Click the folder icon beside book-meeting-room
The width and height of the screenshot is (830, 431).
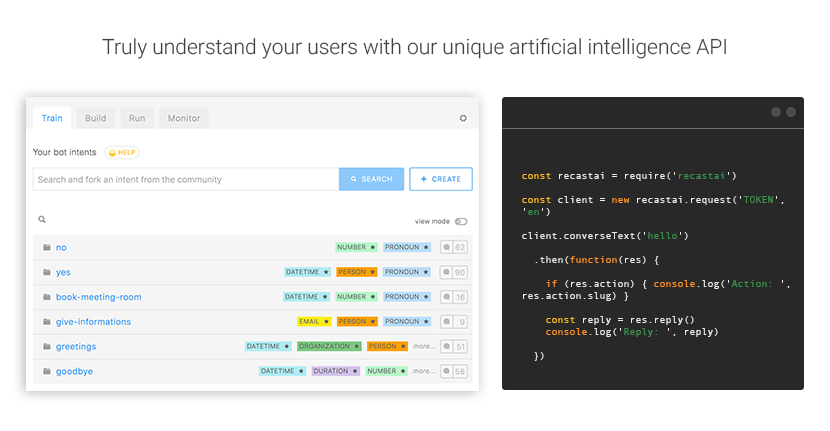[46, 297]
